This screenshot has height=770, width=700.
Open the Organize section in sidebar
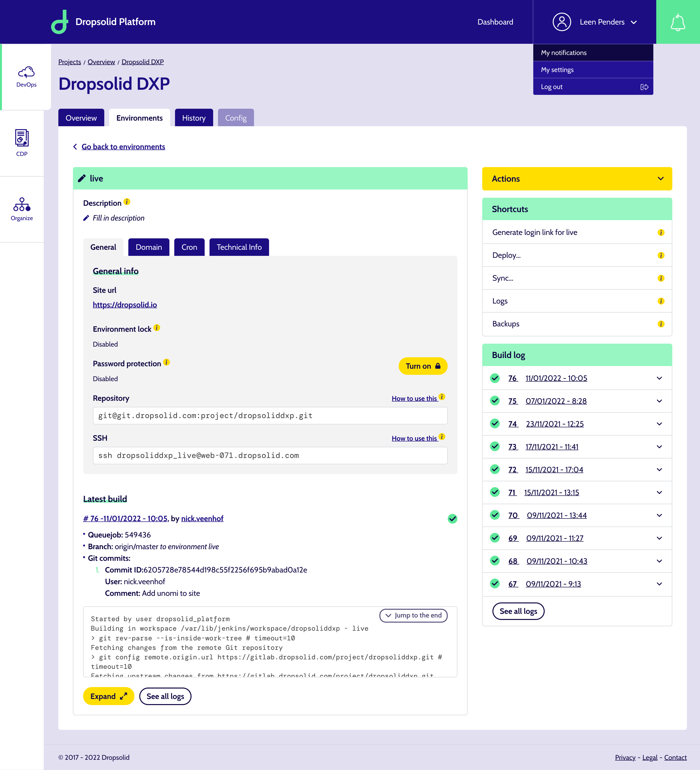22,208
